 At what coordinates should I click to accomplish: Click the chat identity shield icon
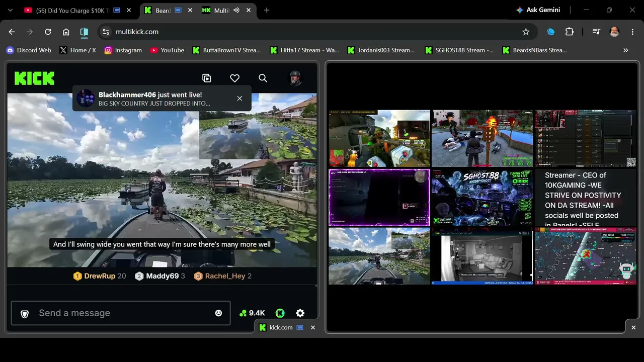(25, 314)
